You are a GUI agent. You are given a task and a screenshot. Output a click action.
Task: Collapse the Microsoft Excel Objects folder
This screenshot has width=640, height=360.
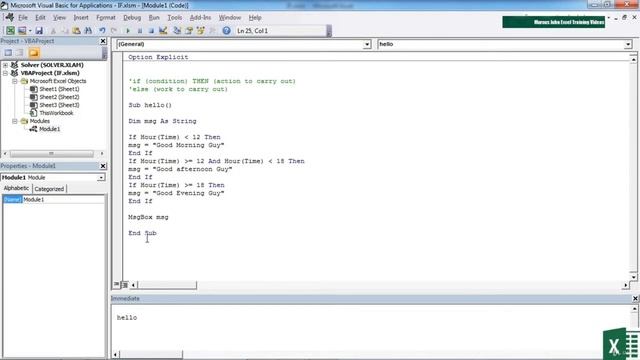coord(14,81)
